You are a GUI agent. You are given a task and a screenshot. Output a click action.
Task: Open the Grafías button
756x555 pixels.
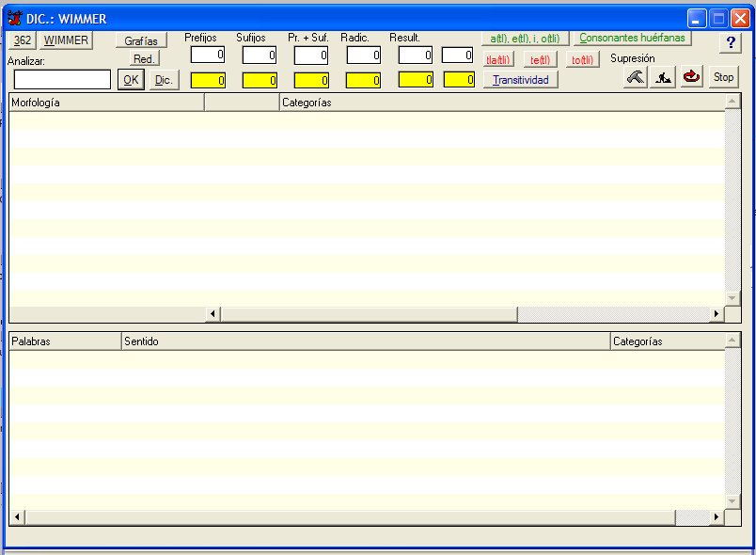141,41
